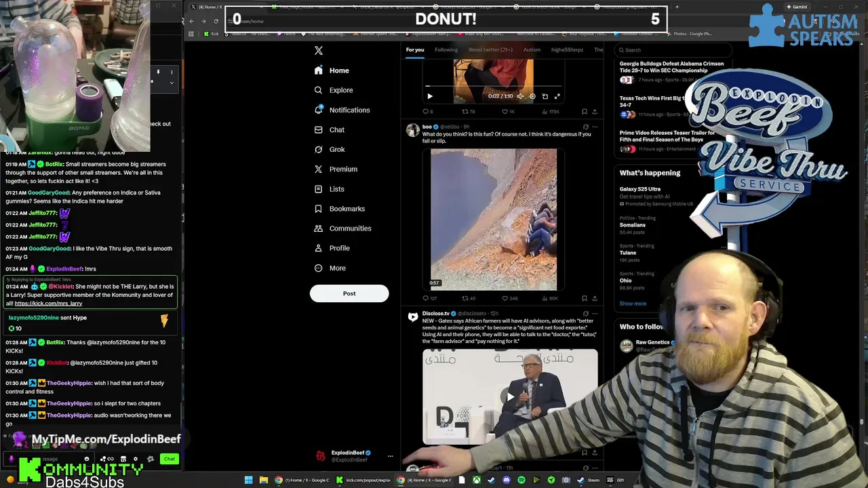Click the X logo above the sidebar

[319, 50]
